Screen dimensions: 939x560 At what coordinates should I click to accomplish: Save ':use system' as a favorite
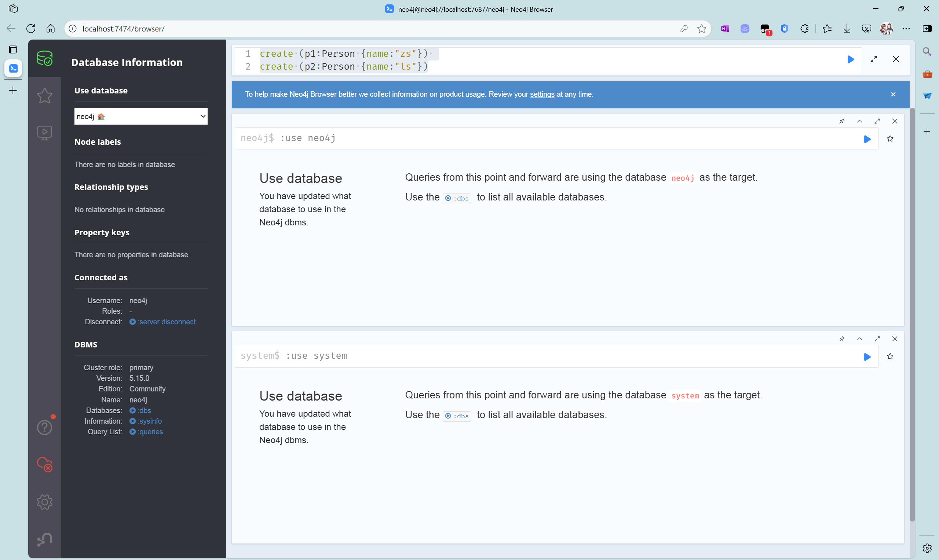890,357
